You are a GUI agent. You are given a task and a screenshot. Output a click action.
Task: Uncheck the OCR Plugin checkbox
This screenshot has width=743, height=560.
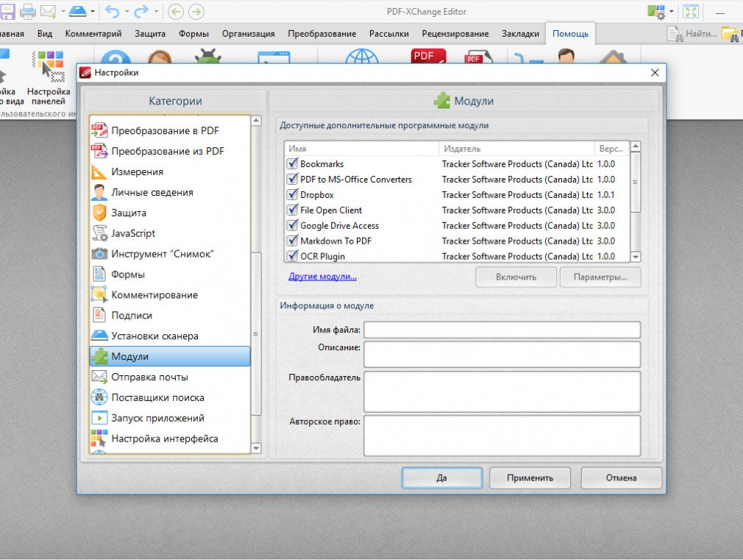click(x=292, y=256)
